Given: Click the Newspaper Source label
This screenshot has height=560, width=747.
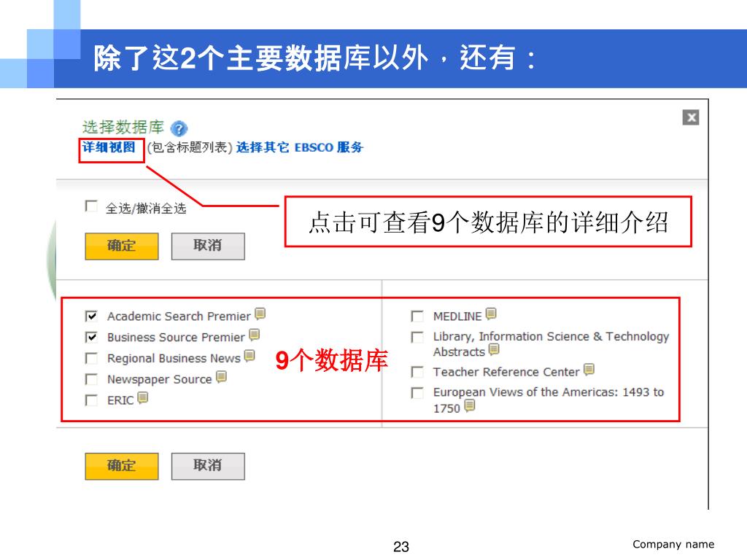Looking at the screenshot, I should pyautogui.click(x=159, y=379).
